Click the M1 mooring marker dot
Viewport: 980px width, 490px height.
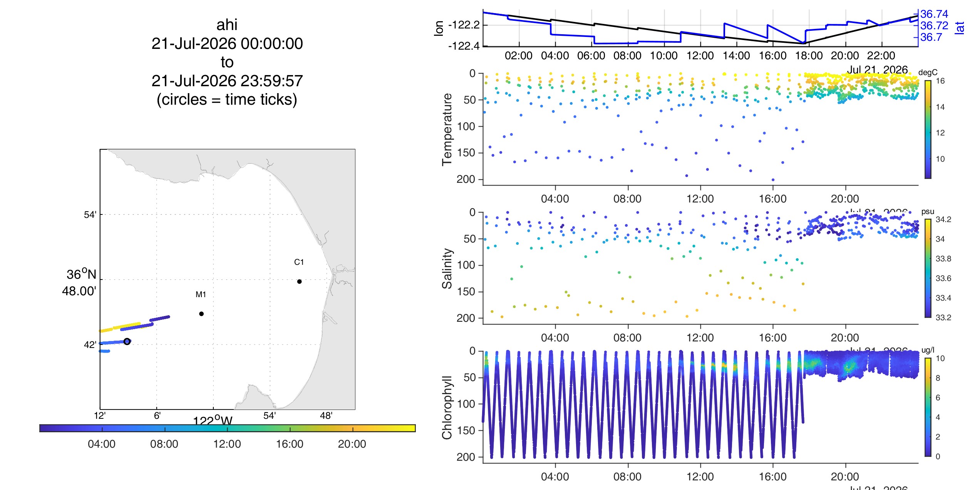tap(201, 314)
